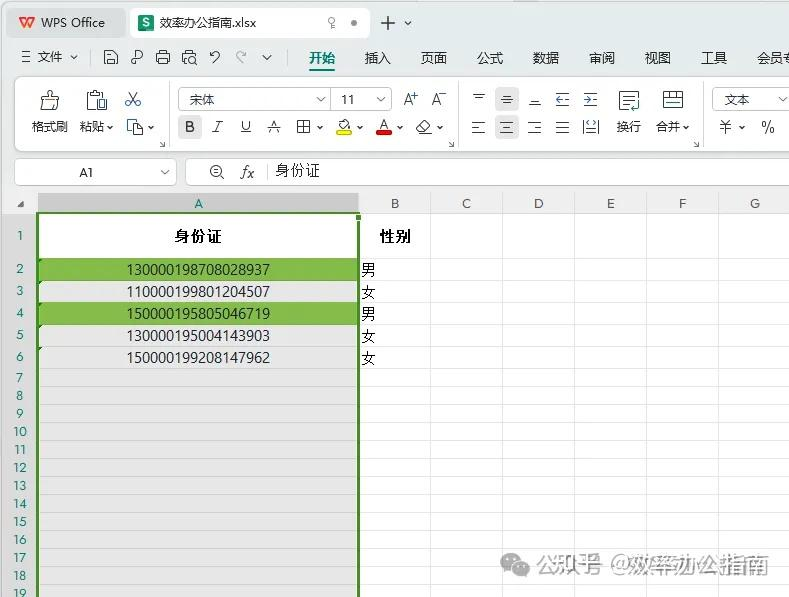
Task: Switch to the 页面 Page tab
Action: tap(433, 58)
